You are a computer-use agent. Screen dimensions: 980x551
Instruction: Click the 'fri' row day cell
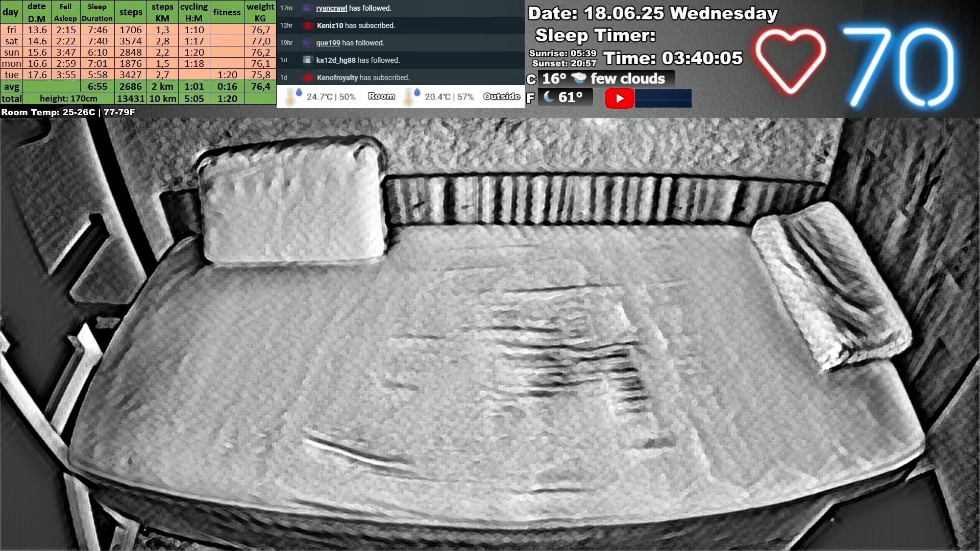point(11,30)
